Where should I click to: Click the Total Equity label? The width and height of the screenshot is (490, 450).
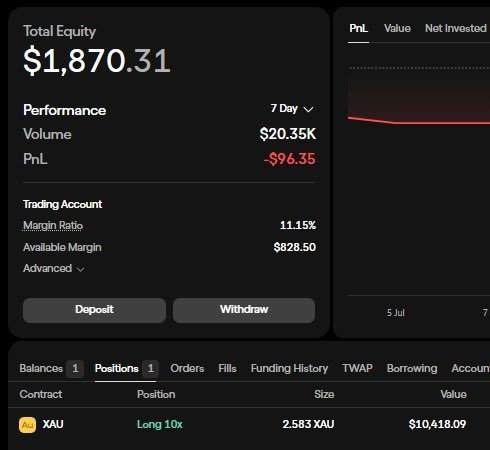59,31
